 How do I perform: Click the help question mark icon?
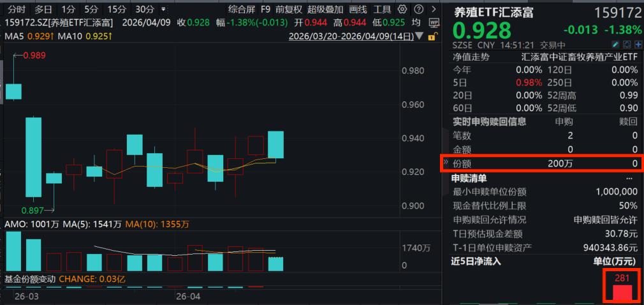[418, 10]
